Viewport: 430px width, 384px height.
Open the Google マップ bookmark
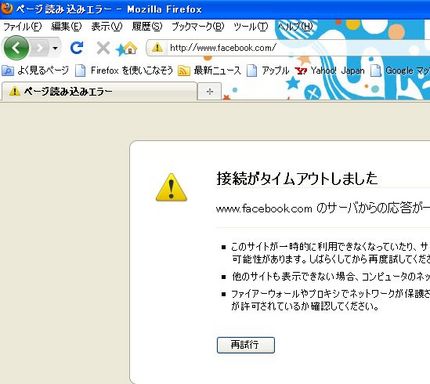click(x=400, y=71)
